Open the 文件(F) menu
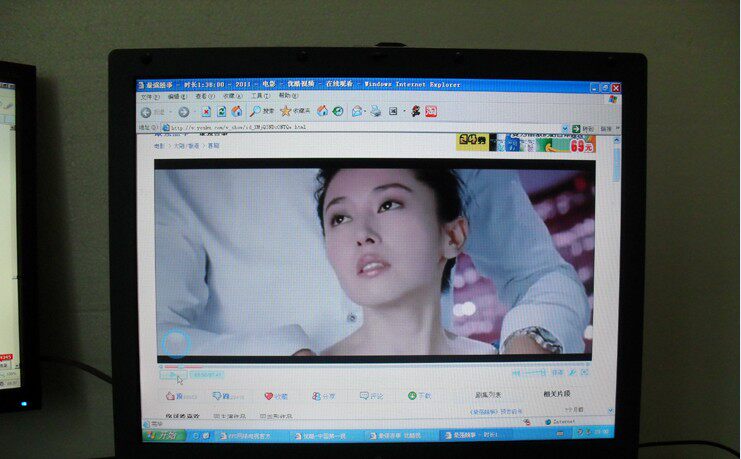741x459 pixels. 150,96
